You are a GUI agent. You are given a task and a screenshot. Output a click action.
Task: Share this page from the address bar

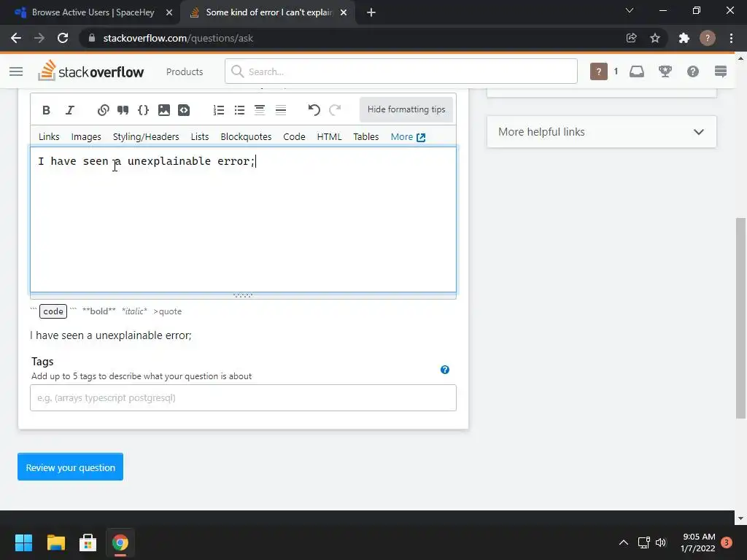pyautogui.click(x=631, y=38)
